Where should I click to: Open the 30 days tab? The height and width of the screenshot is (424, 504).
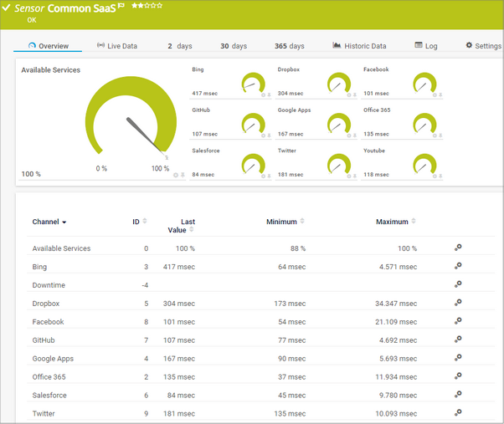tap(234, 46)
